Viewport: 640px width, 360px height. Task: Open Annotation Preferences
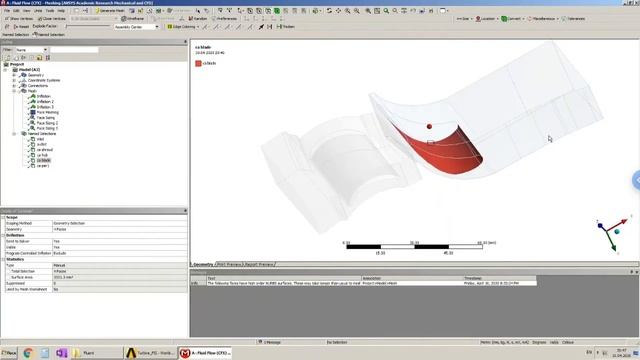(x=224, y=19)
